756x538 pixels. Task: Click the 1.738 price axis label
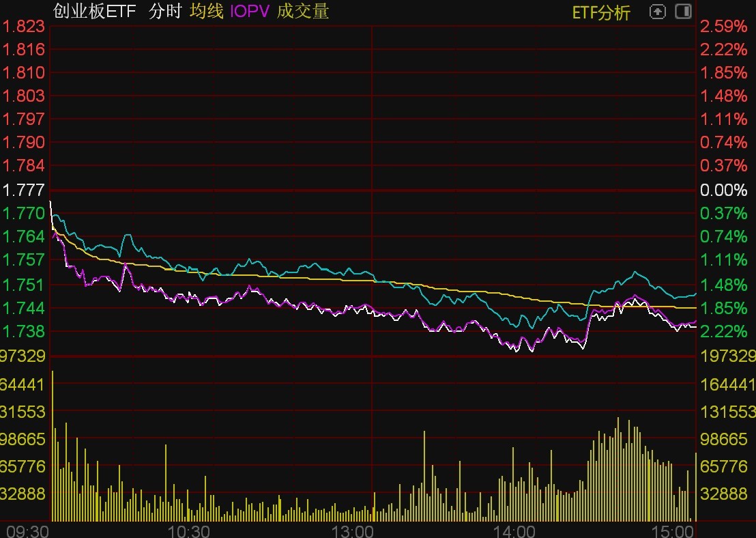coord(23,331)
